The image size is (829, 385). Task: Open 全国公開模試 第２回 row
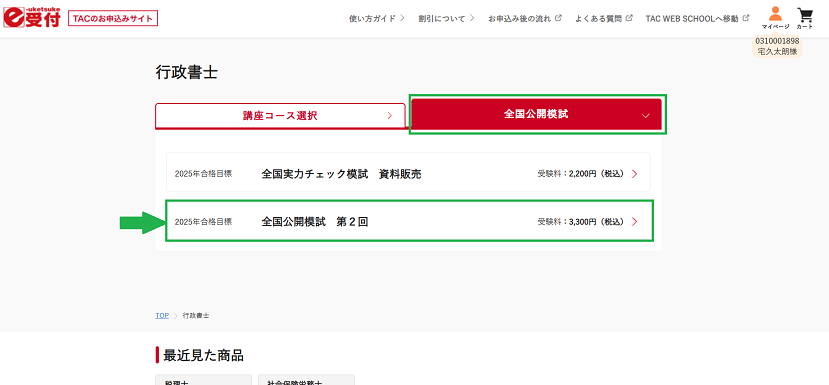[x=408, y=222]
